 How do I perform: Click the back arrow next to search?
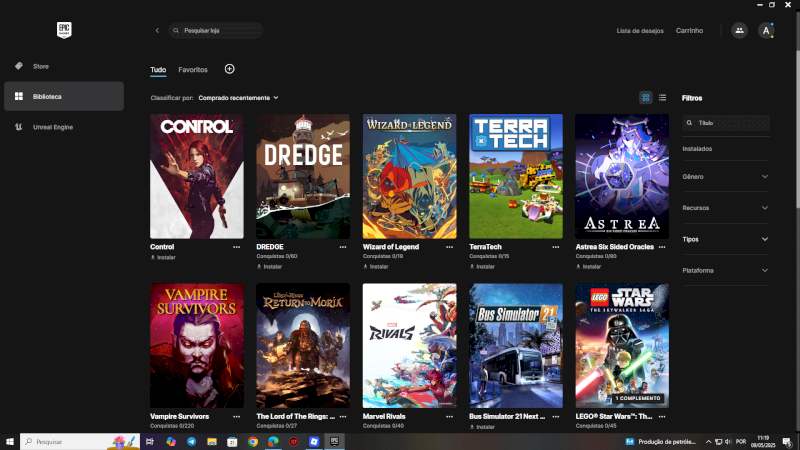[157, 31]
